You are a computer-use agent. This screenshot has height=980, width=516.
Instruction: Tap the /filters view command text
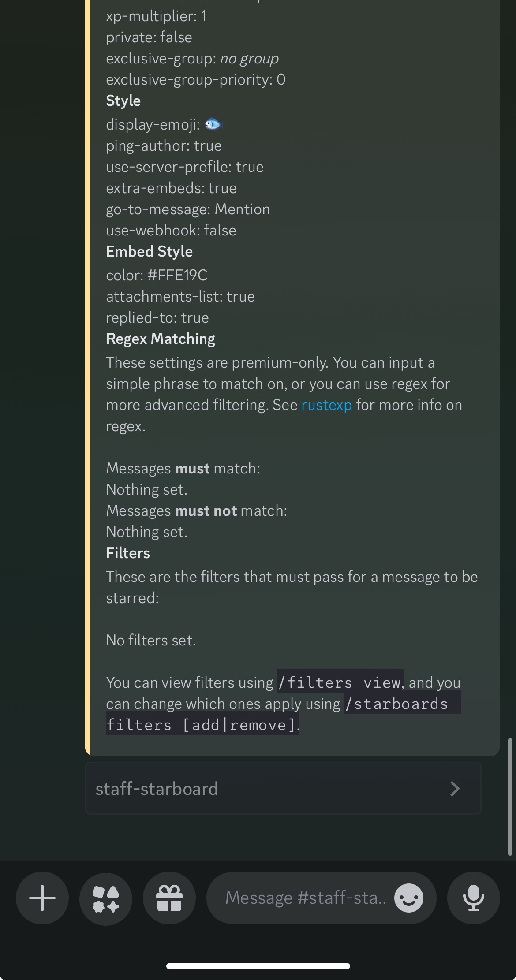click(340, 682)
